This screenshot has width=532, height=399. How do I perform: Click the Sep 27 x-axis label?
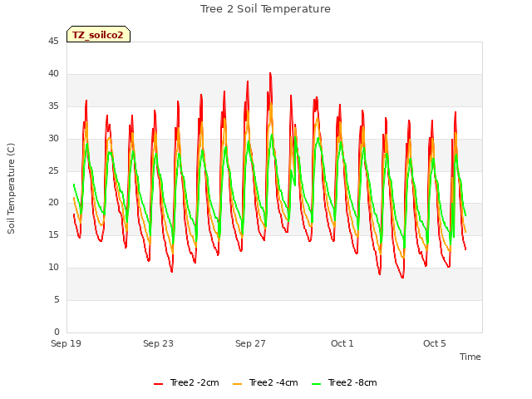tap(250, 343)
